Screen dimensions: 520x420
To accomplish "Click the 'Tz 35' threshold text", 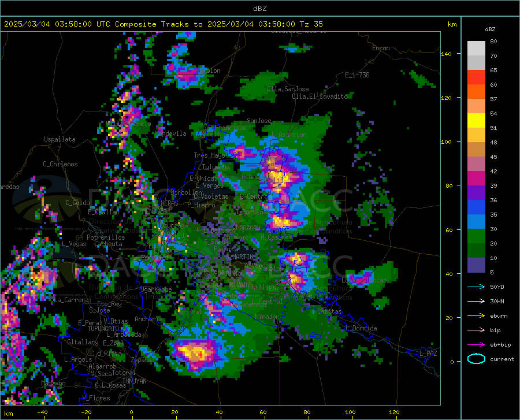I will [x=311, y=24].
